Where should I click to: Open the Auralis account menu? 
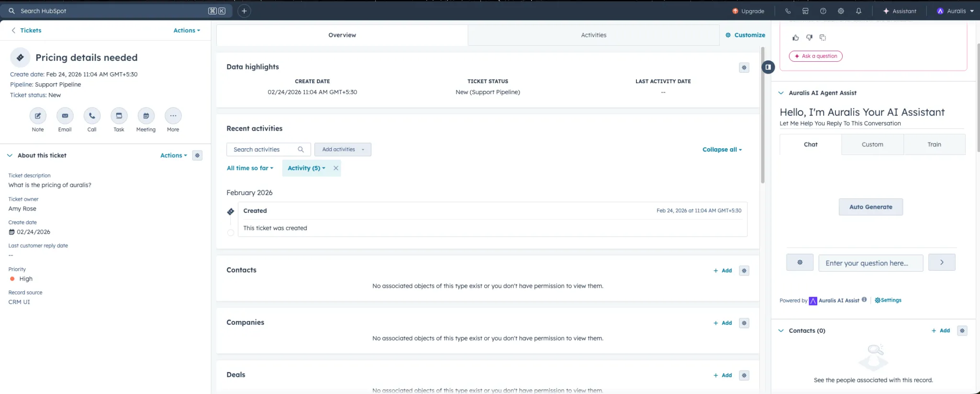955,11
